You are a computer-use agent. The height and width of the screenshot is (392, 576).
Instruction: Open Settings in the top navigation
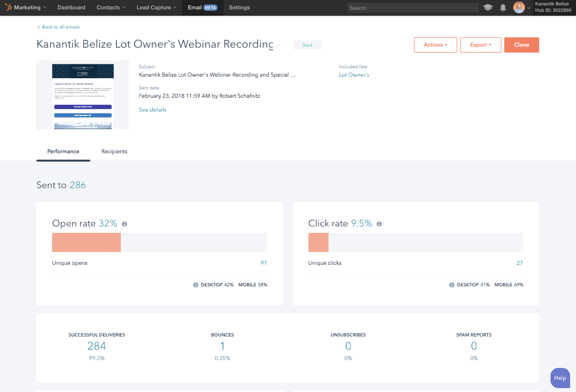coord(239,7)
